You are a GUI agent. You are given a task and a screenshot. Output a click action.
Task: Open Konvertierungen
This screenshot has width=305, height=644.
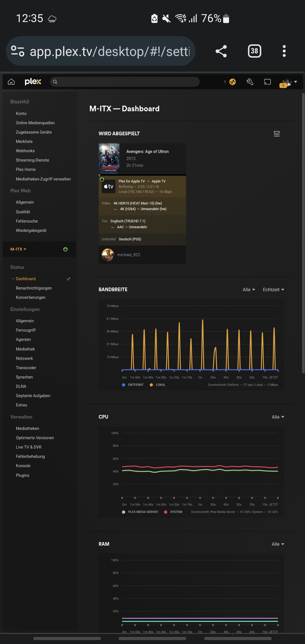click(30, 297)
